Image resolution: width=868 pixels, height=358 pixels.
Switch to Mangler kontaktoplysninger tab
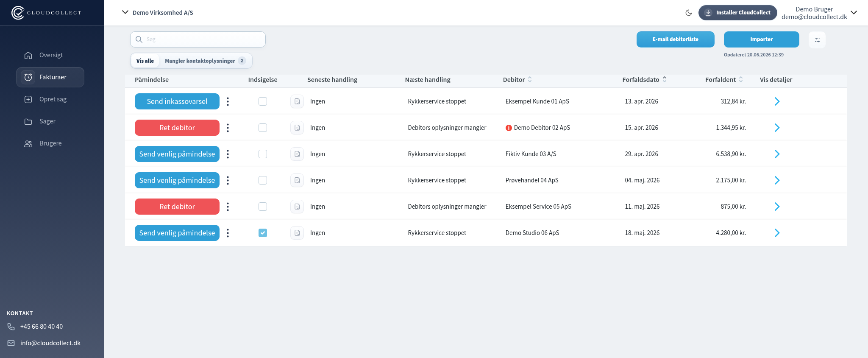tap(205, 61)
